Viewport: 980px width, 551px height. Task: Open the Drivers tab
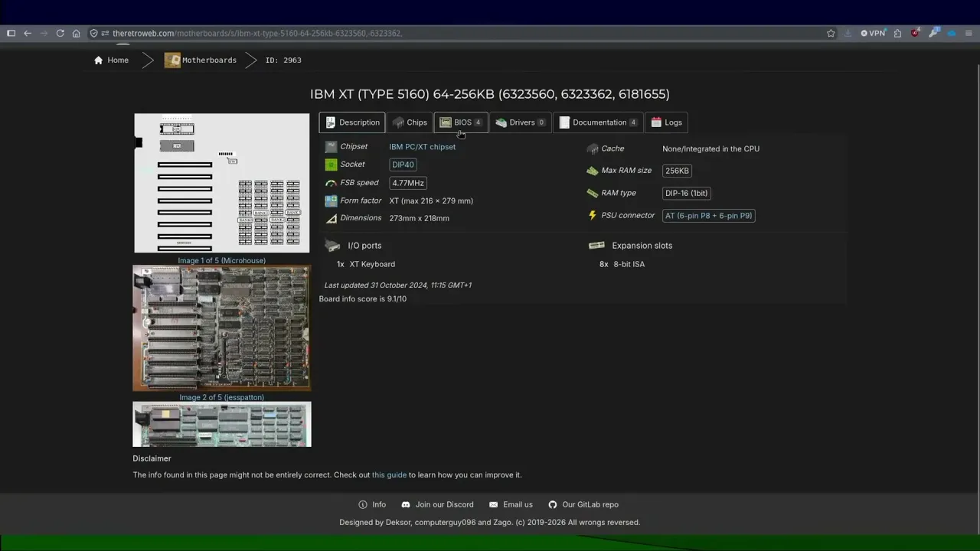pos(521,122)
